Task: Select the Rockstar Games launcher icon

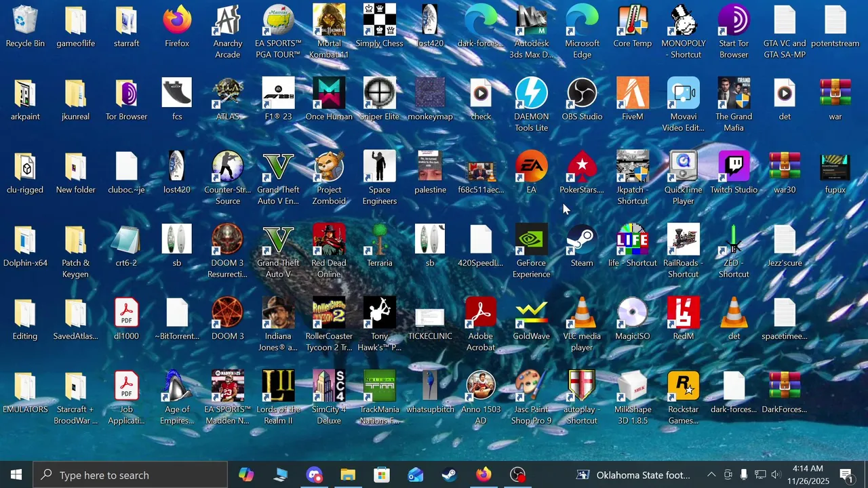Action: tap(684, 399)
